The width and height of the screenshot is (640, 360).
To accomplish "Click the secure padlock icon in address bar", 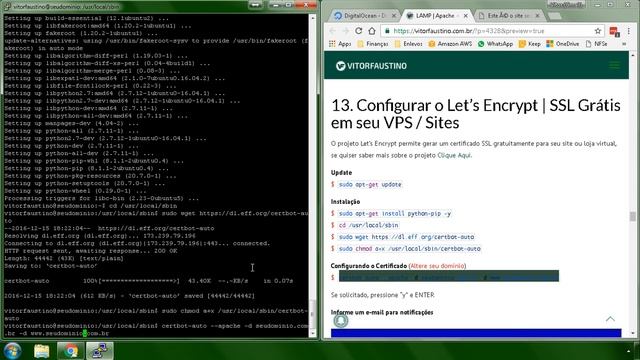I will [387, 31].
